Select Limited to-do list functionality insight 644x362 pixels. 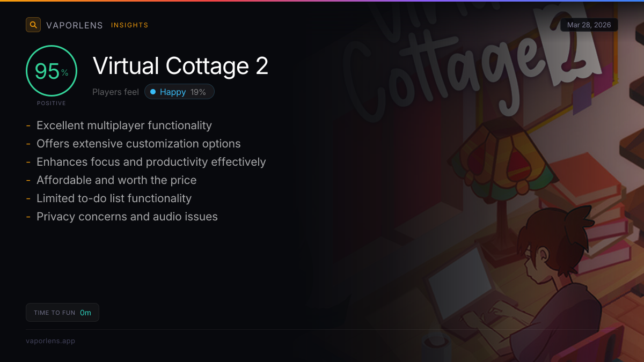114,198
